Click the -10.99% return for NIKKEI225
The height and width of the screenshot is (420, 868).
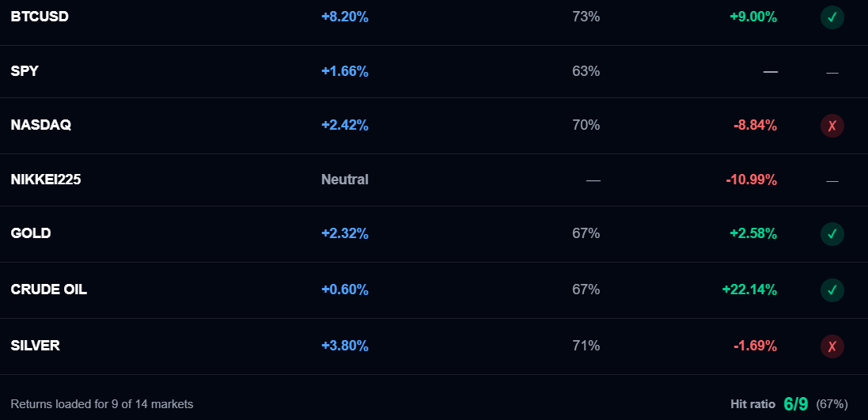click(x=751, y=180)
